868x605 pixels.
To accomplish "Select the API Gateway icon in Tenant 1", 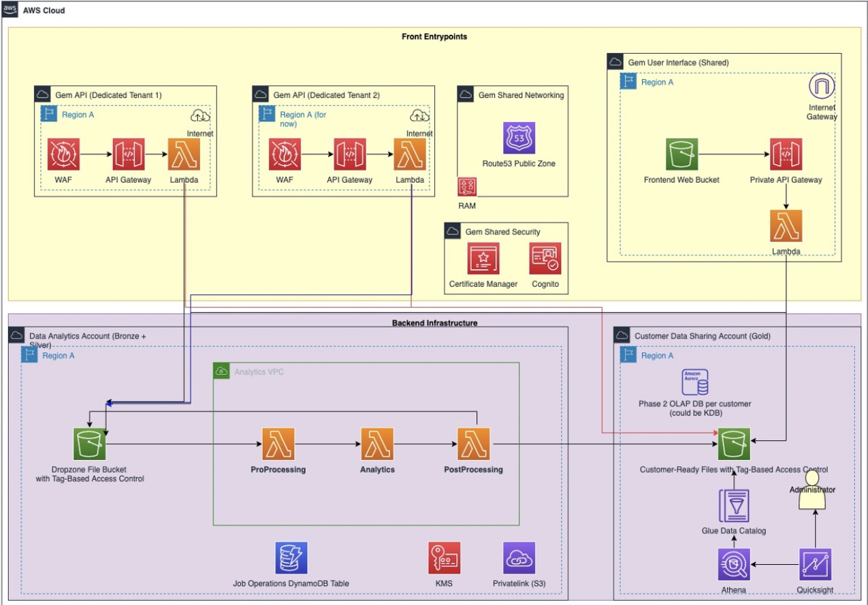I will point(129,154).
